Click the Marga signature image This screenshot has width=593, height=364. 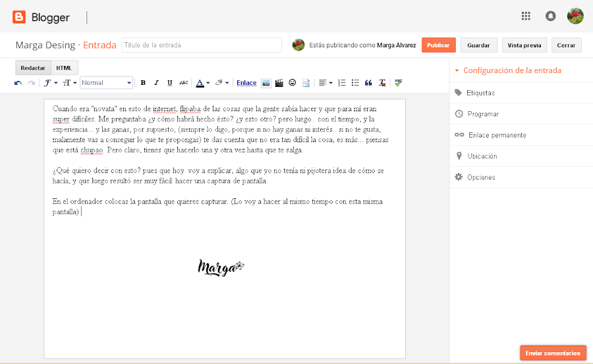point(221,268)
